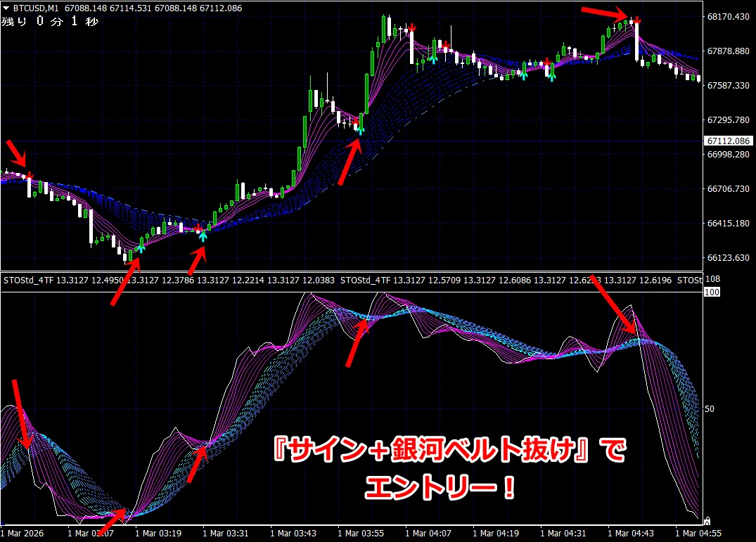Click the 66998.280 price scale label

[x=729, y=154]
